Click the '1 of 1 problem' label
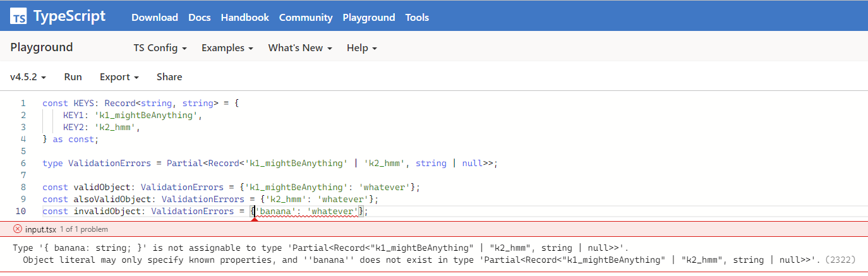The height and width of the screenshot is (276, 868). tap(84, 229)
